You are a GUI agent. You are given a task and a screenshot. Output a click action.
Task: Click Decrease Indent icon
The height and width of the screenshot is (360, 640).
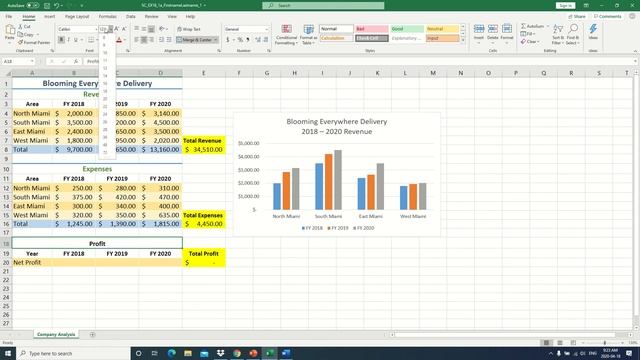[x=162, y=40]
